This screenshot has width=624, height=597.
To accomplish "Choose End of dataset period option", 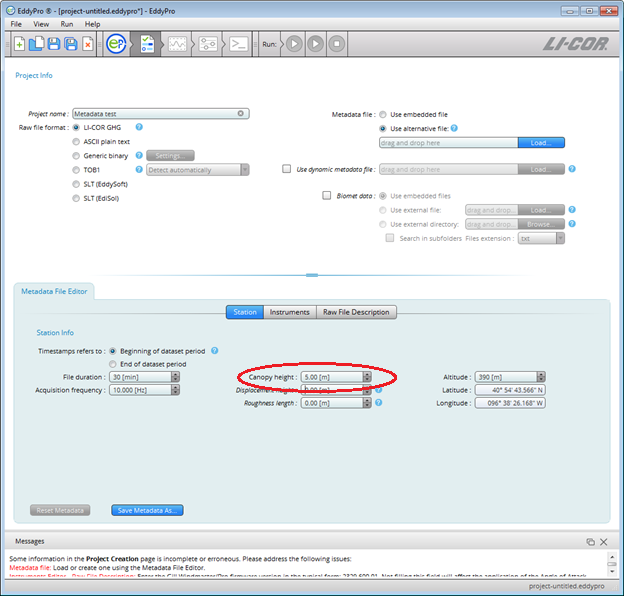I will (113, 364).
